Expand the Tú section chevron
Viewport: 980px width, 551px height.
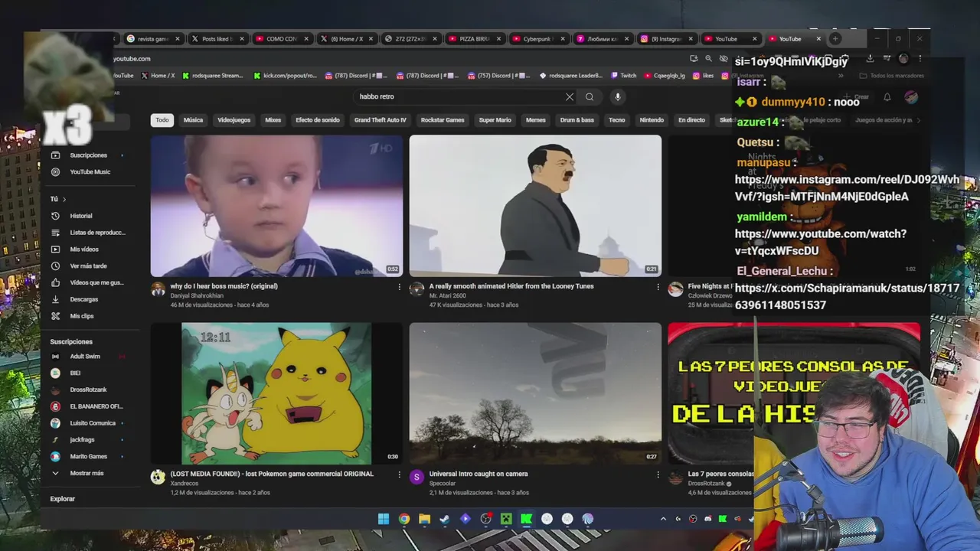pos(64,199)
